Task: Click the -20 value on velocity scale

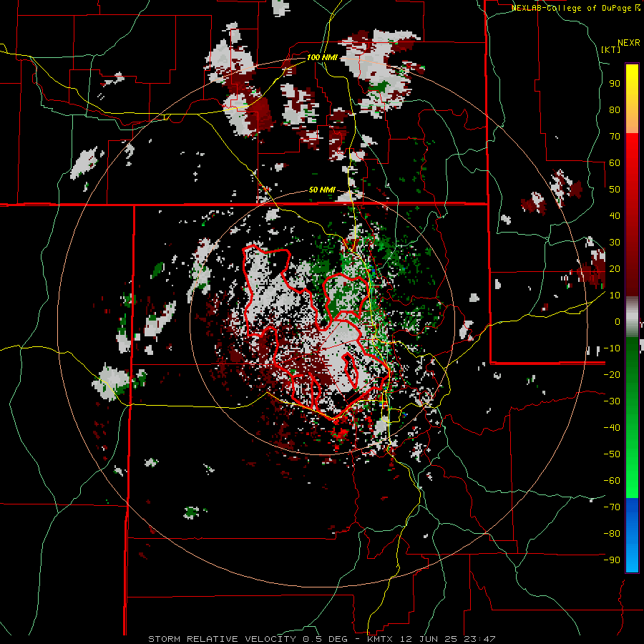Action: click(x=612, y=374)
